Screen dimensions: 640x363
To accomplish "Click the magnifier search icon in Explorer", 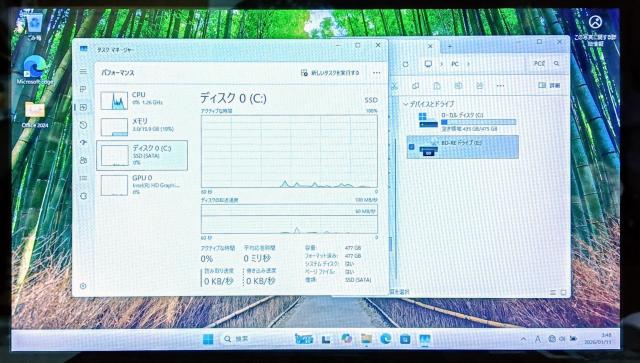I will (556, 64).
